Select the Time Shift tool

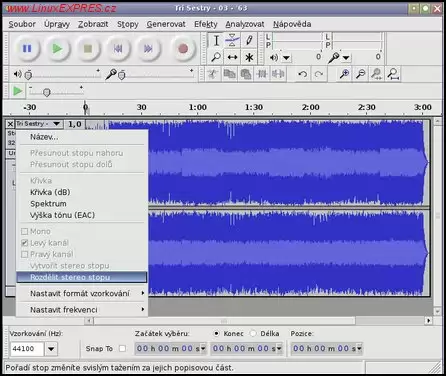[232, 57]
